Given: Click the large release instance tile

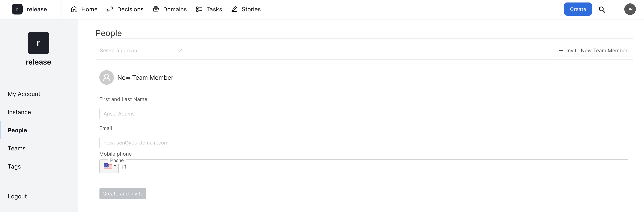Looking at the screenshot, I should click(x=38, y=43).
